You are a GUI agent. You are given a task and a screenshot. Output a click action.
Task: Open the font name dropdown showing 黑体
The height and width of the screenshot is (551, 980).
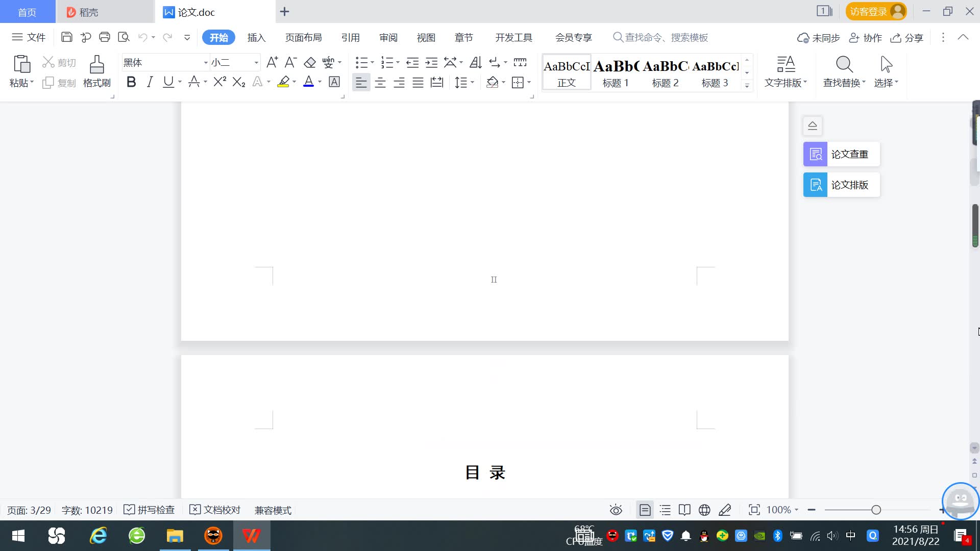click(206, 63)
